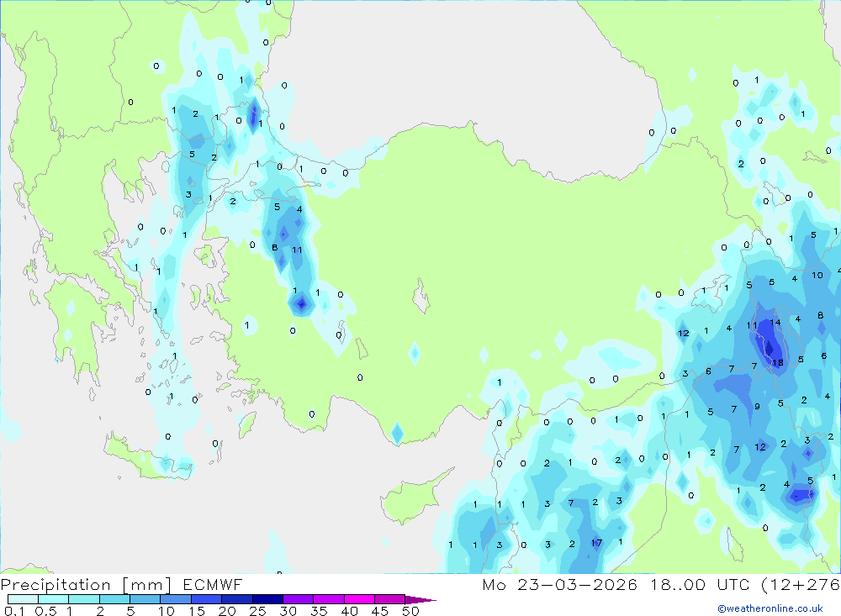Click the '18' precipitation value on the map
The width and height of the screenshot is (841, 616).
[778, 363]
